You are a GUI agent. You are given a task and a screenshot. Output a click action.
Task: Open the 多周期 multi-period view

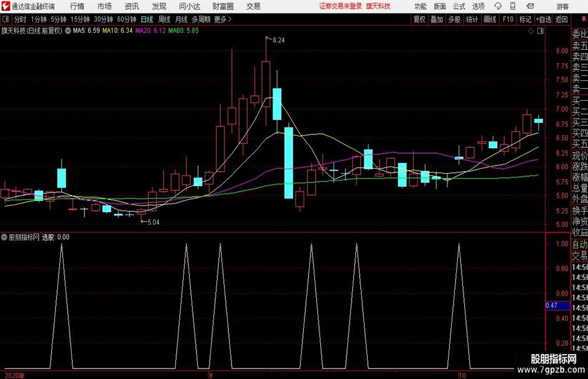tap(201, 19)
